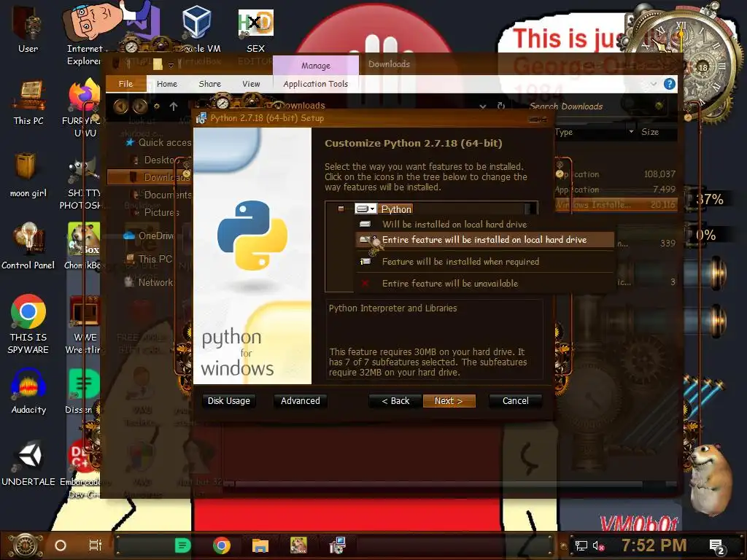Open the This PC desktop icon
747x560 pixels.
(x=28, y=102)
